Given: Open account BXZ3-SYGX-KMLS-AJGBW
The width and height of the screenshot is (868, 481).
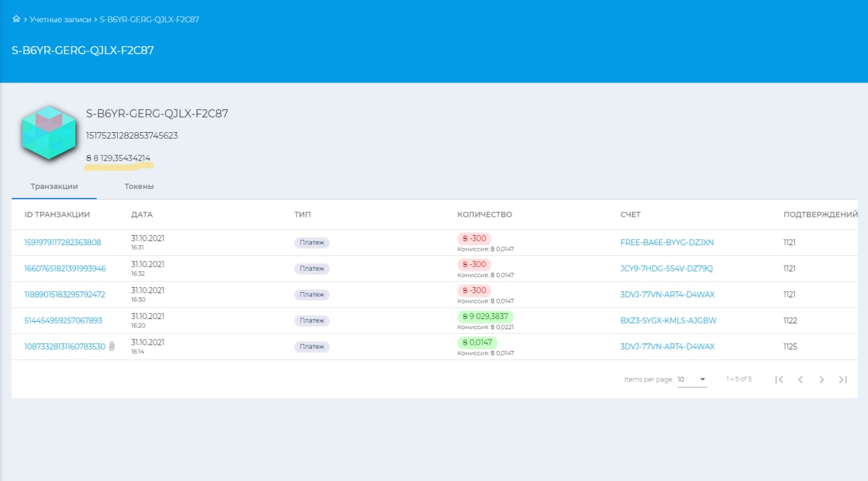Looking at the screenshot, I should [x=669, y=320].
